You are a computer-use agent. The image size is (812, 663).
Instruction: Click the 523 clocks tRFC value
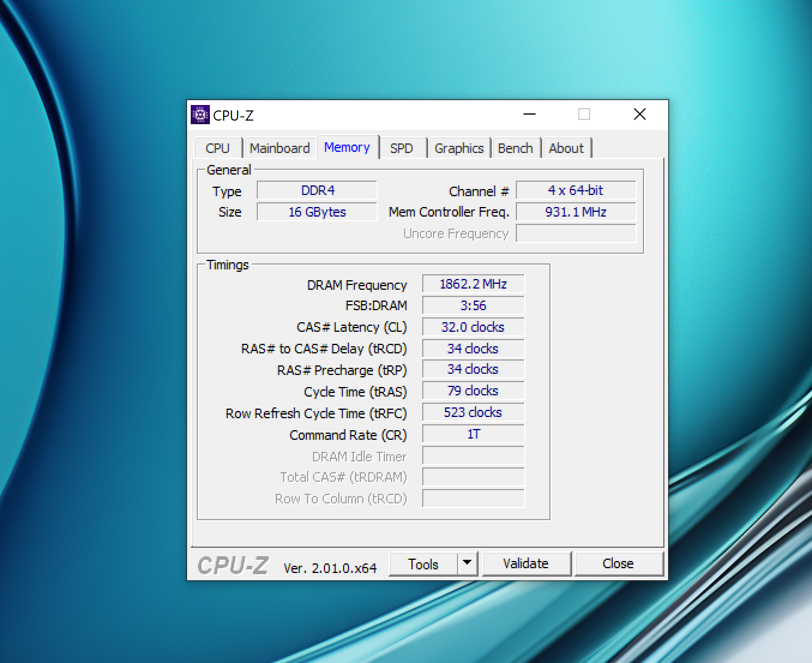[x=473, y=412]
